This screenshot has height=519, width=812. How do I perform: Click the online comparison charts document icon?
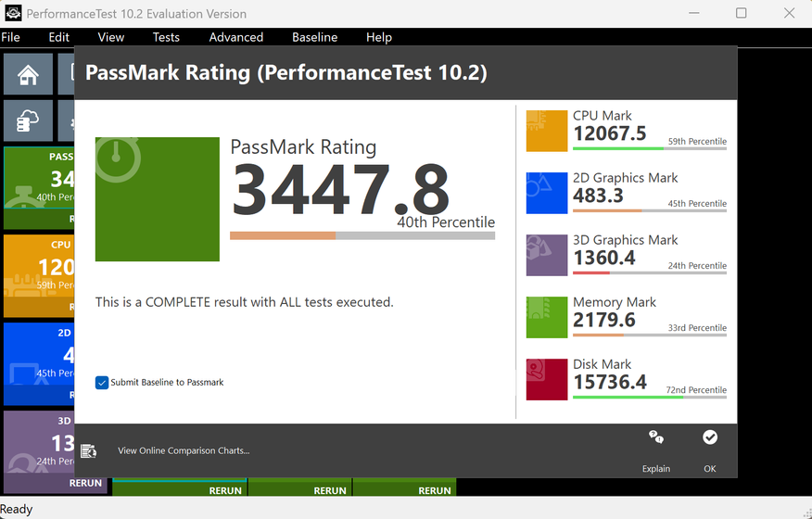pyautogui.click(x=89, y=451)
